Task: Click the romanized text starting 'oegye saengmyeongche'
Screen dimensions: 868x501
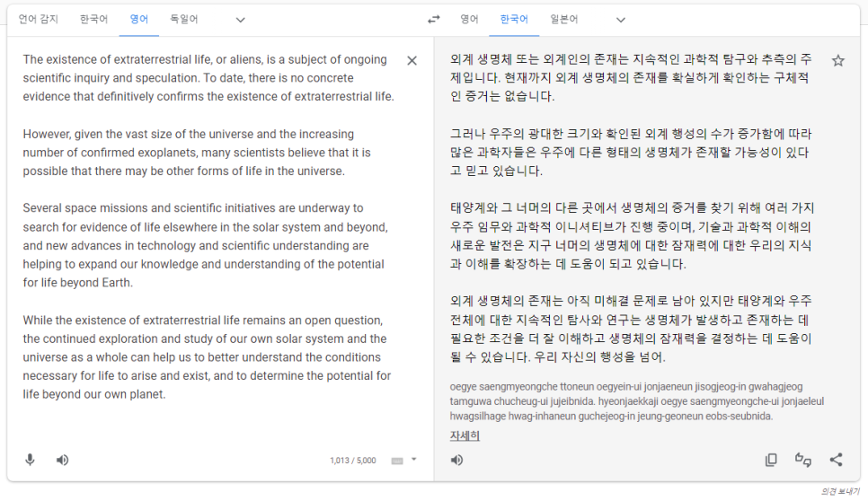Action: 636,401
